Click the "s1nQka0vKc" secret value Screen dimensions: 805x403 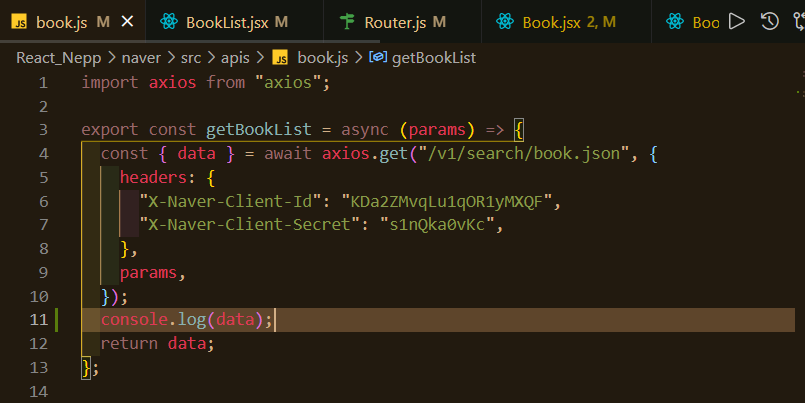[437, 225]
